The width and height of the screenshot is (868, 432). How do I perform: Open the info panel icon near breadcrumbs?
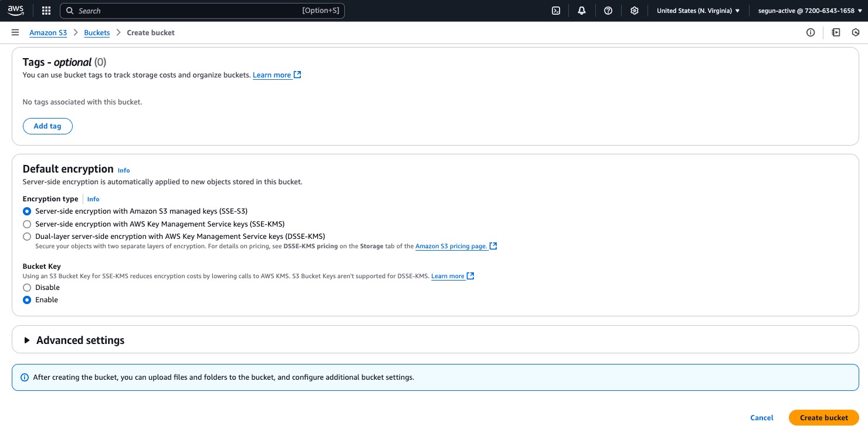coord(811,32)
